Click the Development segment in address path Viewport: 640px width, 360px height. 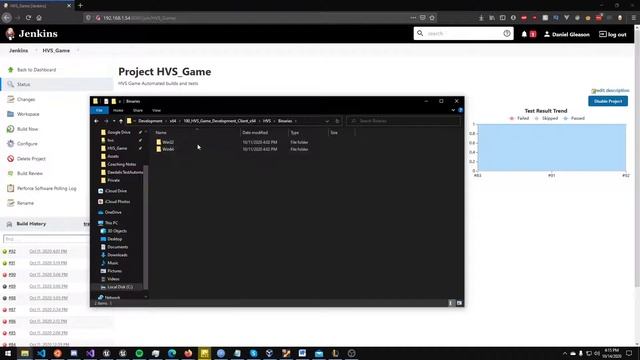click(150, 121)
